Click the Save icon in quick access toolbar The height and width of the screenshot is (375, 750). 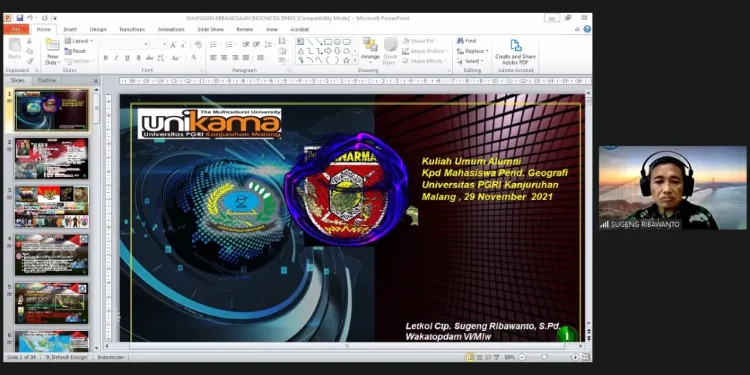20,18
